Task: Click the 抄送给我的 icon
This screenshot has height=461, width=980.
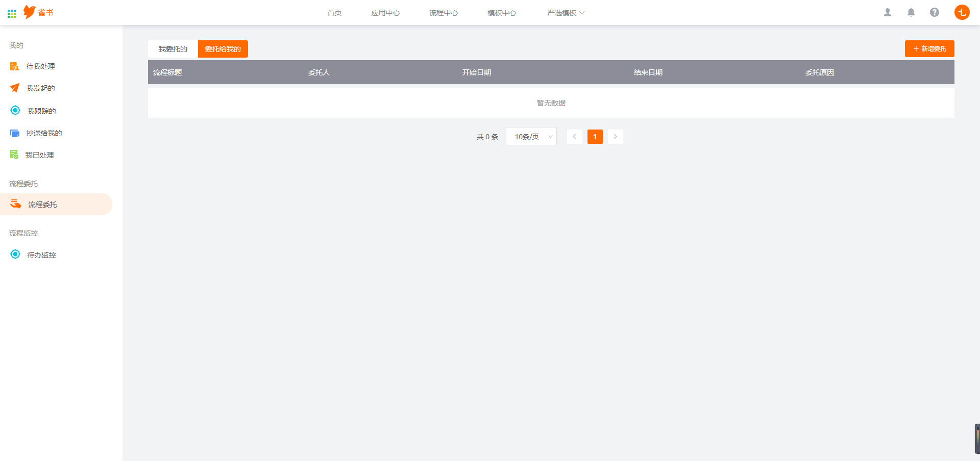Action: tap(15, 133)
